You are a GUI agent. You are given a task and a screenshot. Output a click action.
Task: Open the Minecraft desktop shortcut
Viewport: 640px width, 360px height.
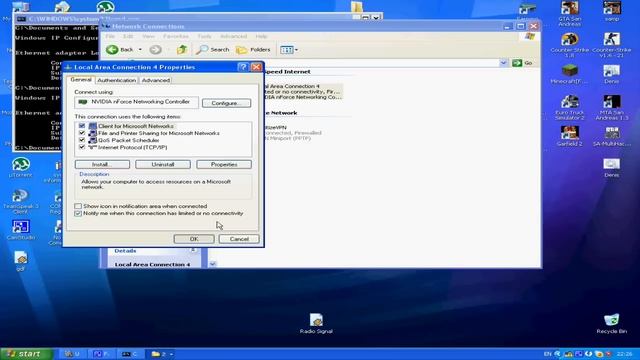[569, 74]
